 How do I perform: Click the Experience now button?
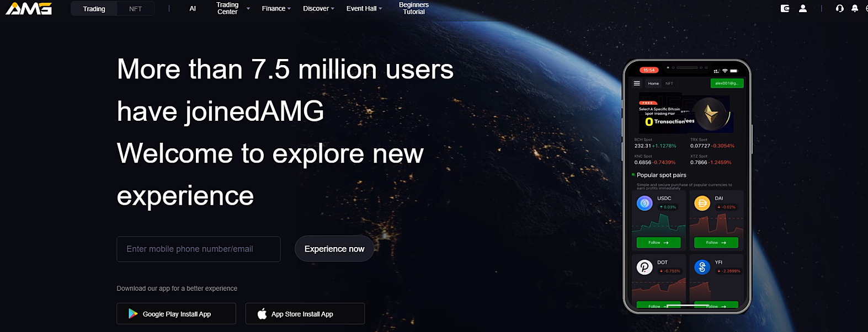334,249
